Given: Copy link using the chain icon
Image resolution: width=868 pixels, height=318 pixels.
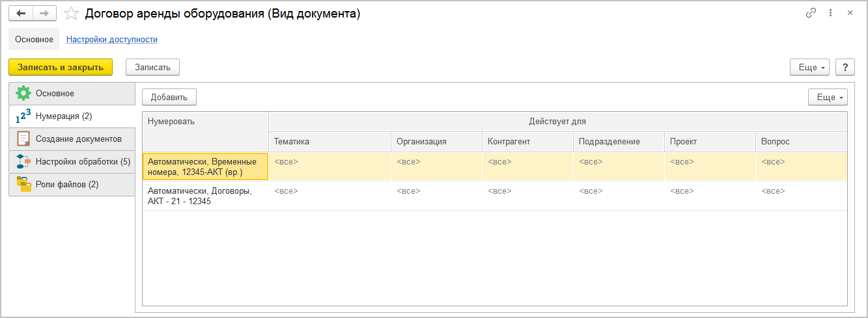Looking at the screenshot, I should [811, 13].
